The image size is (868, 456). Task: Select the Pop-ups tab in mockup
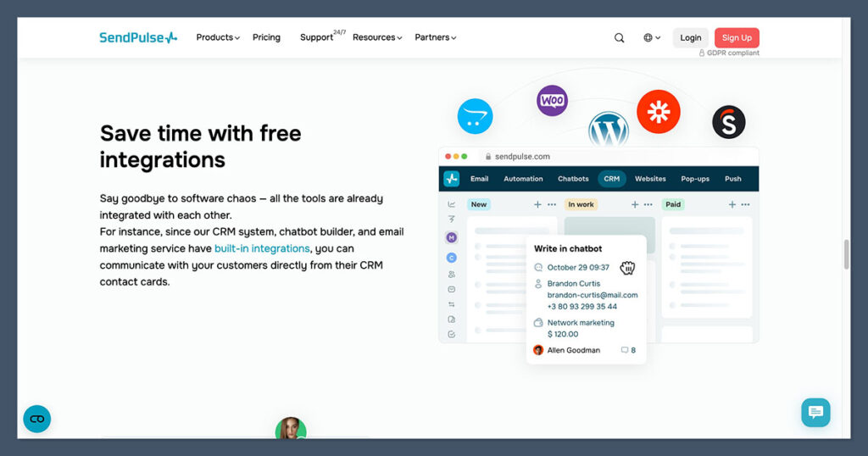click(x=695, y=179)
